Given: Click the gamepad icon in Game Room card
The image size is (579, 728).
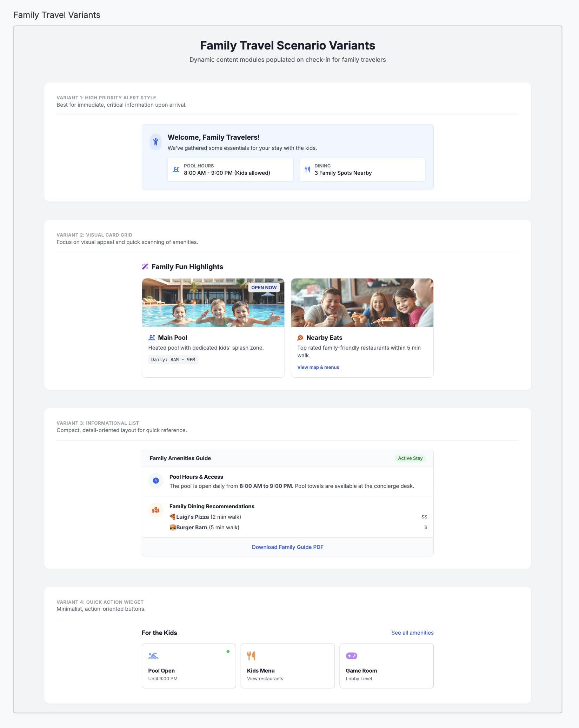Looking at the screenshot, I should (x=352, y=656).
